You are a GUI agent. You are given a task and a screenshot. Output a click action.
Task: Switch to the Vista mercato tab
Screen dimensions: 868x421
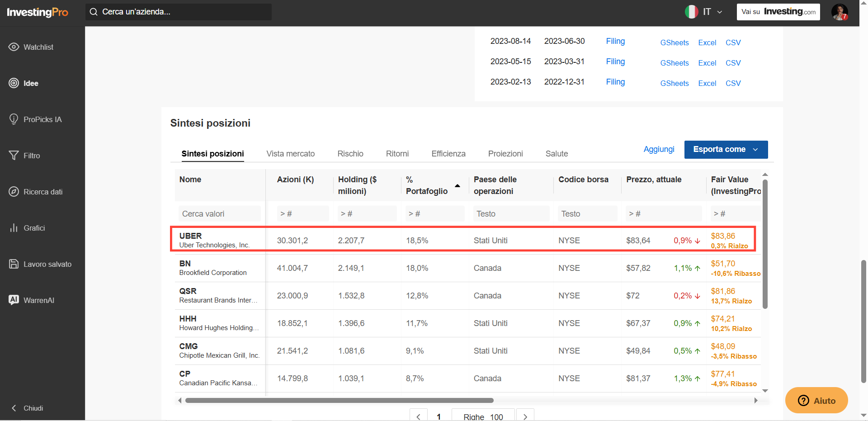tap(291, 154)
